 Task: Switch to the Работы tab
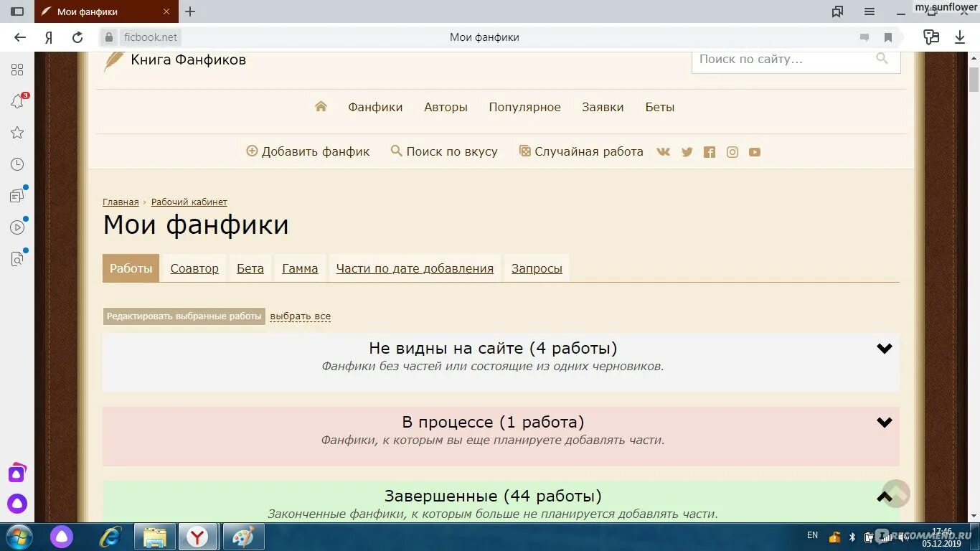[131, 268]
